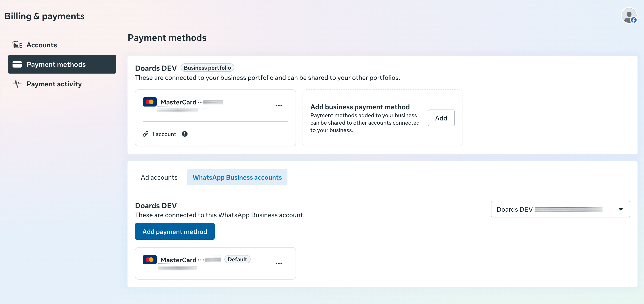Viewport: 644px width, 304px height.
Task: Click the Payment activity pulse icon
Action: [x=17, y=84]
